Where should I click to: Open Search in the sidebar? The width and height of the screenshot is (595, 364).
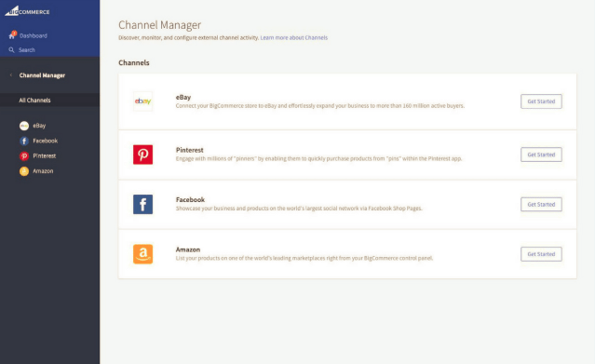coord(27,50)
